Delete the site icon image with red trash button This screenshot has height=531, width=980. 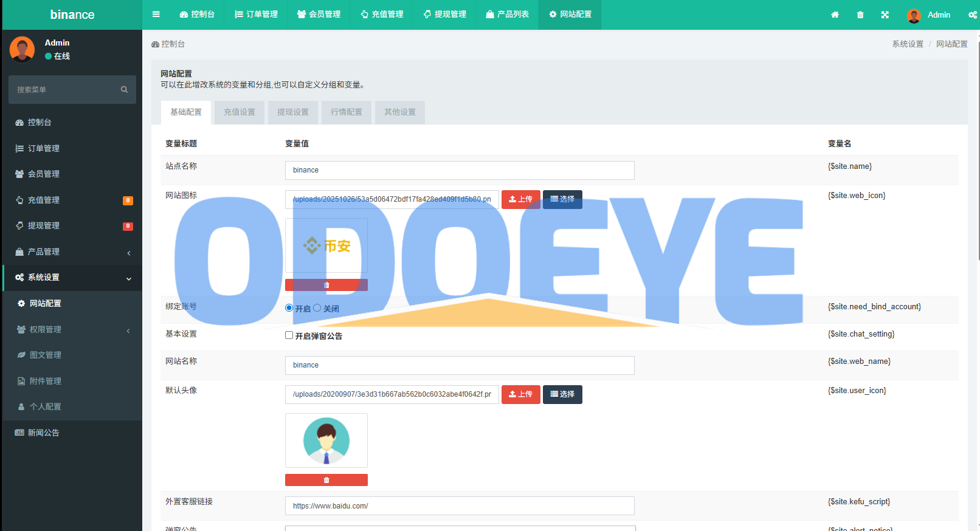(x=326, y=285)
